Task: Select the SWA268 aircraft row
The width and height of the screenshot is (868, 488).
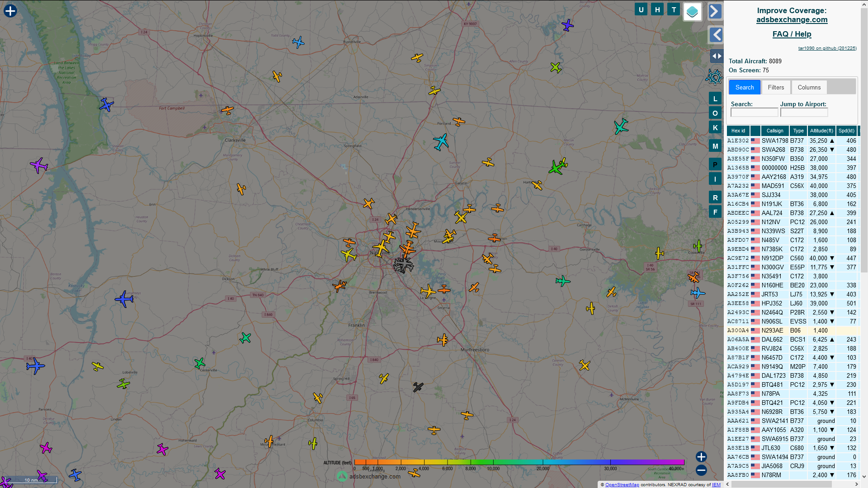Action: 793,150
